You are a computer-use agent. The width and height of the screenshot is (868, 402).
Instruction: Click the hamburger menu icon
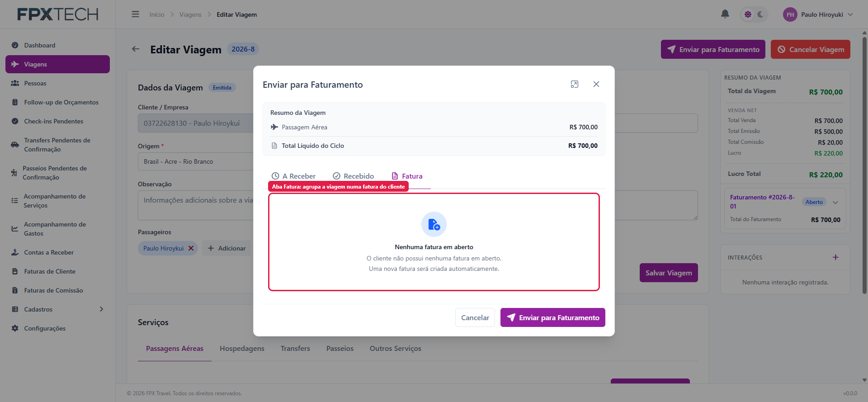pyautogui.click(x=135, y=14)
